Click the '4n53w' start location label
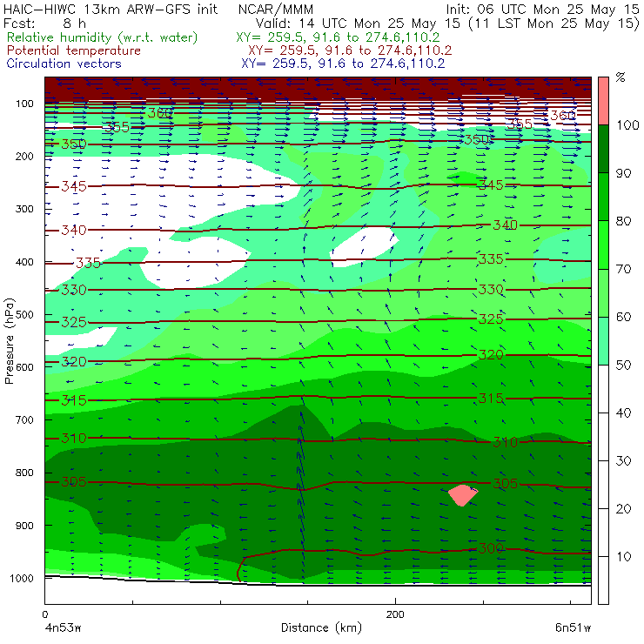 64,628
